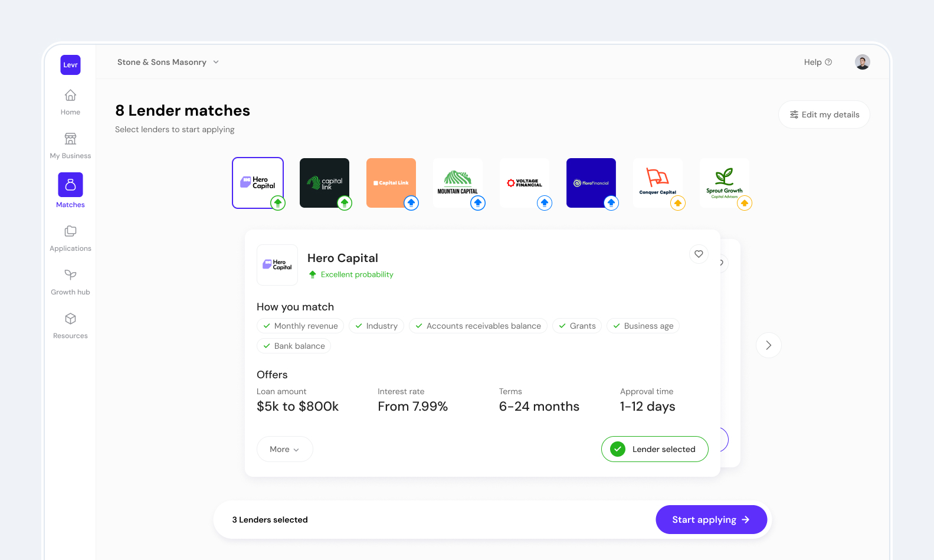
Task: Go to next lender card arrow
Action: pos(769,345)
